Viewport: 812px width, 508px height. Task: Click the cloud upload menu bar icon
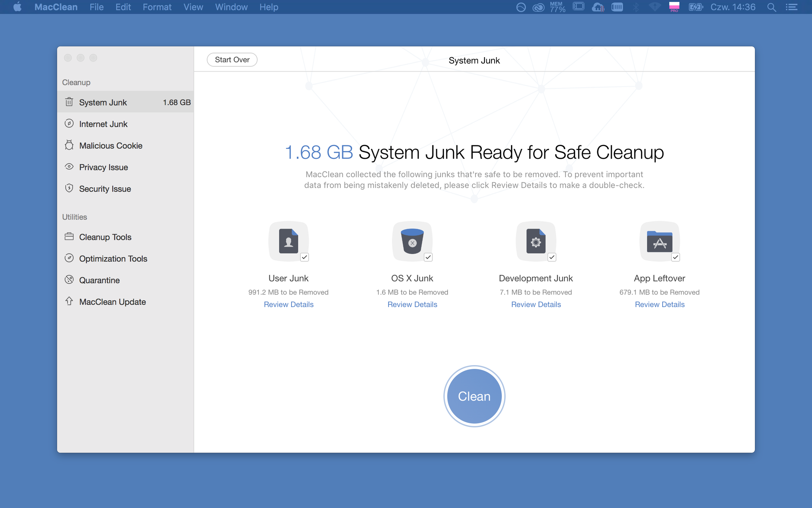(x=598, y=7)
